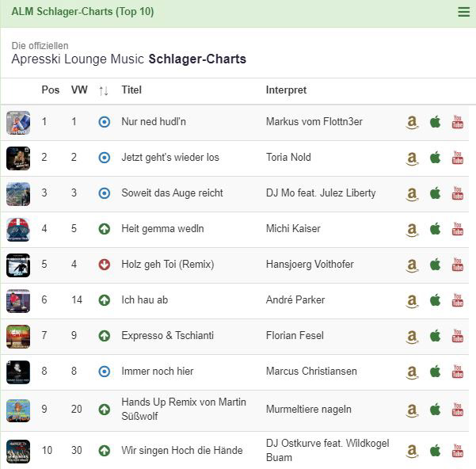Image resolution: width=476 pixels, height=469 pixels.
Task: Open Apple Music link for Hands Up Remix
Action: click(x=435, y=410)
